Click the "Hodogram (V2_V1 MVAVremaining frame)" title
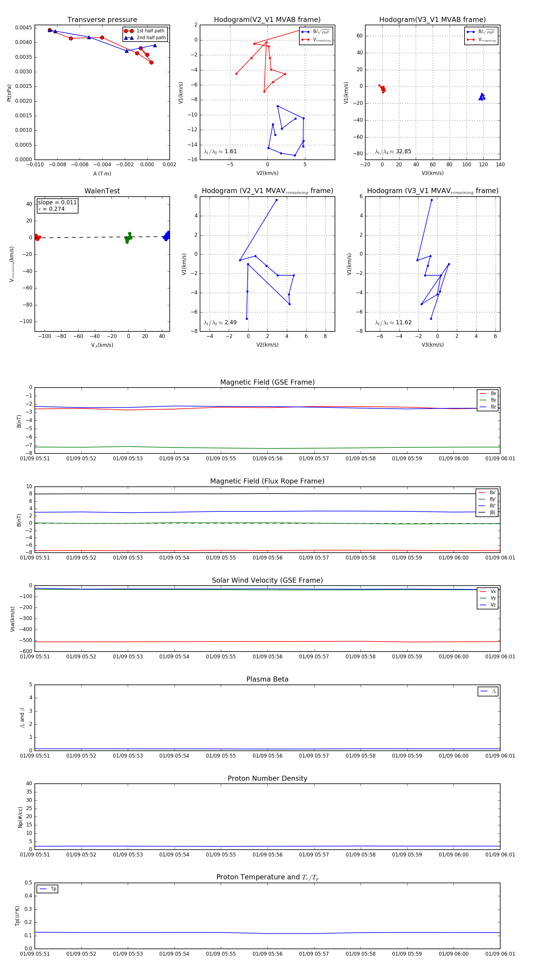The width and height of the screenshot is (535, 980). (x=267, y=191)
